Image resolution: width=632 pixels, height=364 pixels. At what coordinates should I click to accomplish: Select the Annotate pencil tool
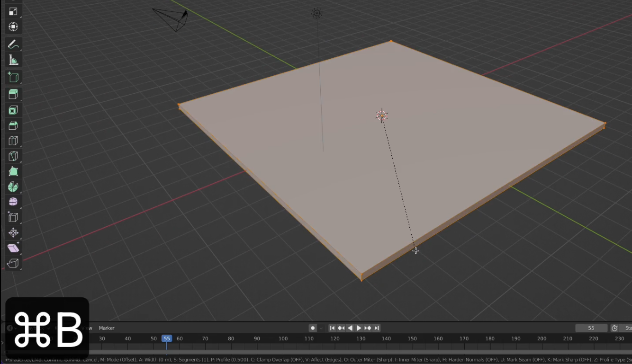pos(13,44)
